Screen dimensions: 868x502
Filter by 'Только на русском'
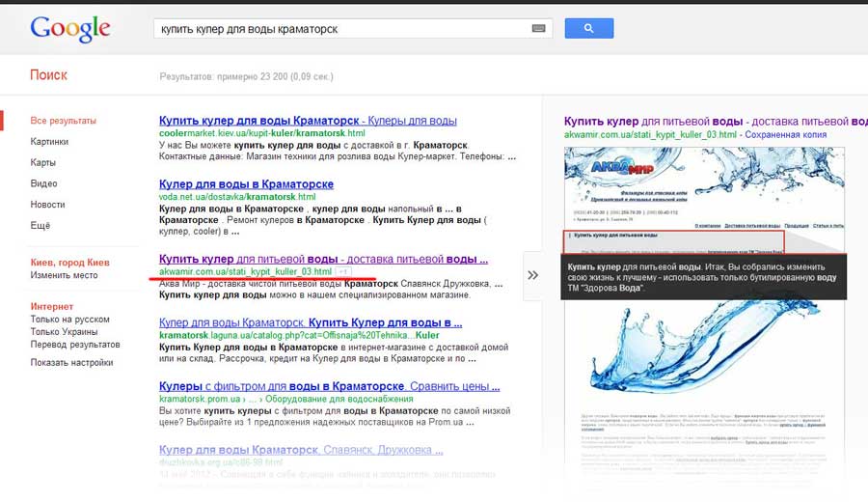pos(69,320)
